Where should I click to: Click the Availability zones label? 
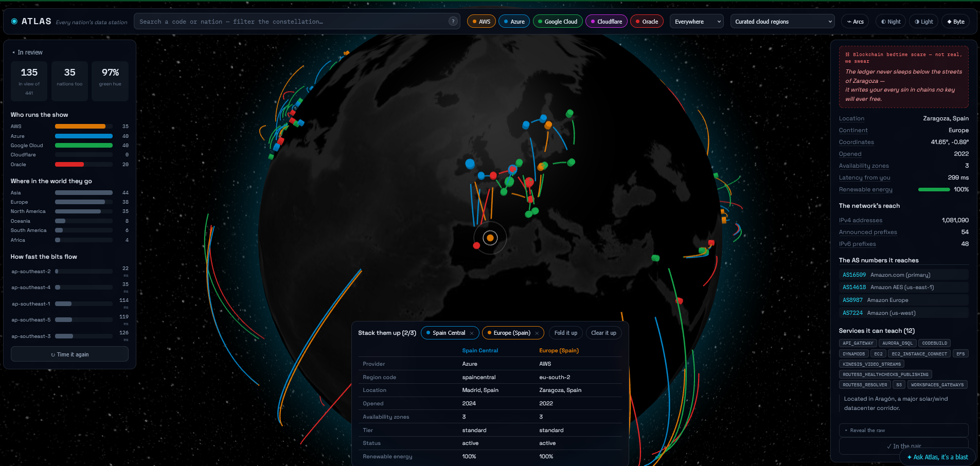(864, 166)
